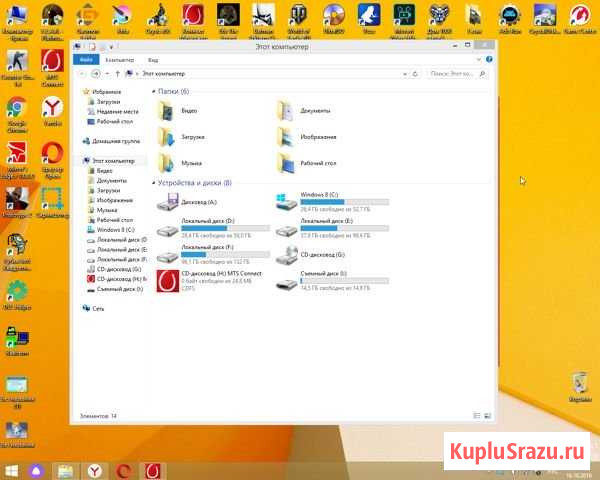Image resolution: width=600 pixels, height=480 pixels.
Task: Select Домашняя группа in navigation pane
Action: tap(113, 141)
